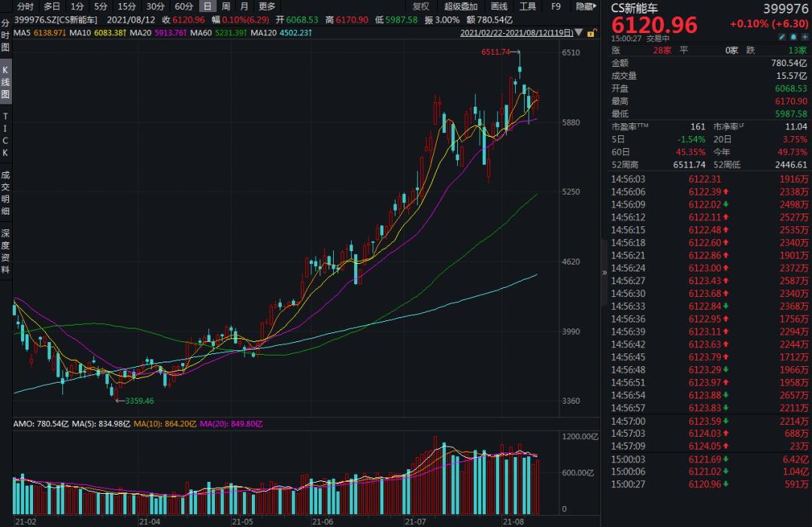Viewport: 812px width, 527px height.
Task: Select the 5分 minute period
Action: 101,6
